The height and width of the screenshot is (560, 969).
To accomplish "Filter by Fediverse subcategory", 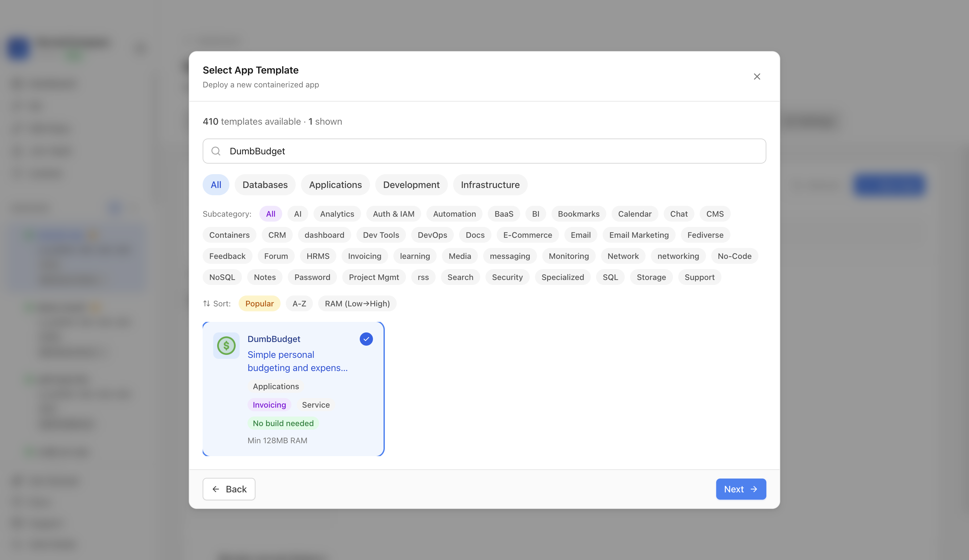I will pos(705,235).
